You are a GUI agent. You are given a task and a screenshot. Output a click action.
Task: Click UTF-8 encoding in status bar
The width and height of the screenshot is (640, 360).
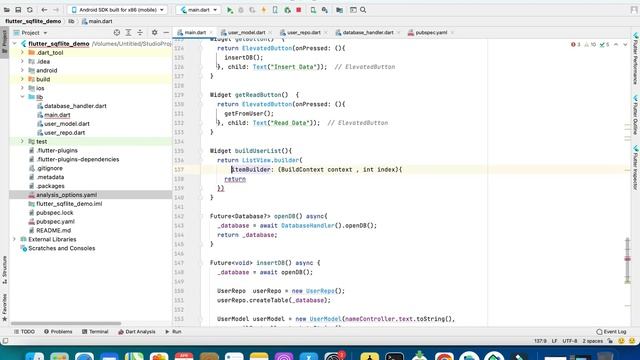pos(570,341)
